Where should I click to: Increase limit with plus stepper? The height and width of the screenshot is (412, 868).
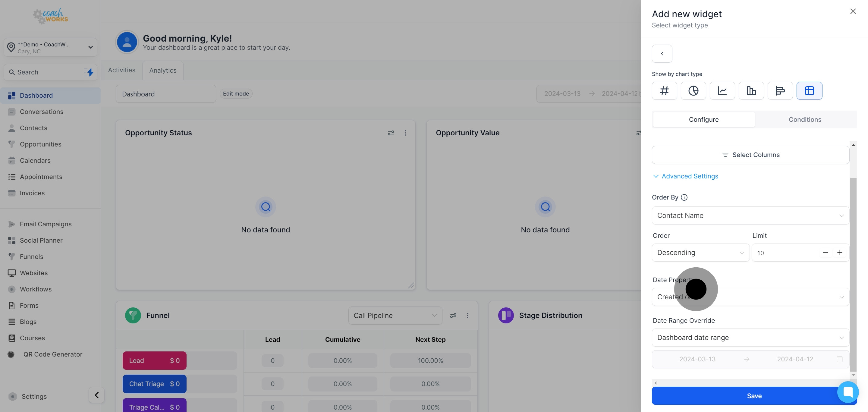coord(839,253)
